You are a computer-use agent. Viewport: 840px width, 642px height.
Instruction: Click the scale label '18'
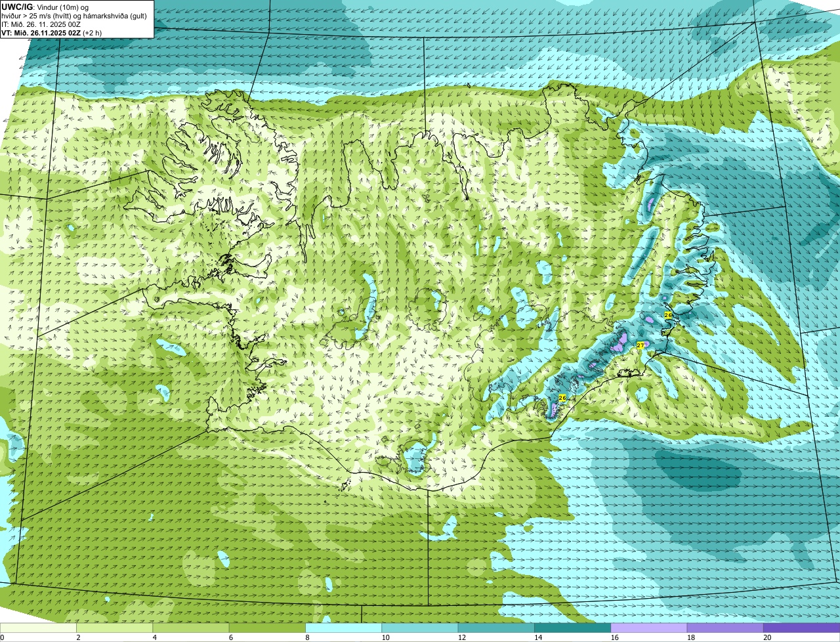click(x=690, y=637)
